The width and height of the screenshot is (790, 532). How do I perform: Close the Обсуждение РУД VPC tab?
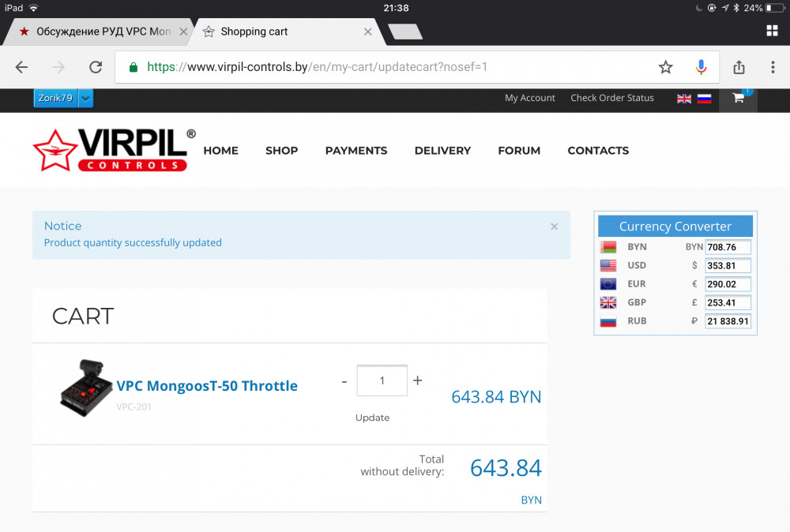point(183,32)
